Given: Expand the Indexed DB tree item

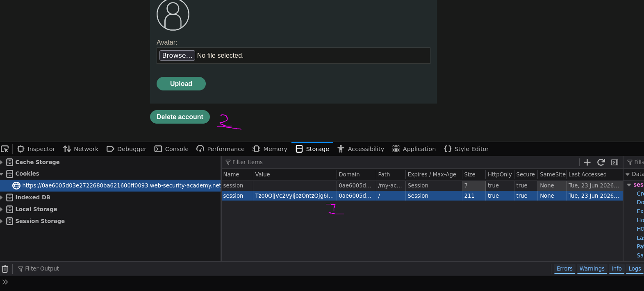Looking at the screenshot, I should click(x=2, y=198).
